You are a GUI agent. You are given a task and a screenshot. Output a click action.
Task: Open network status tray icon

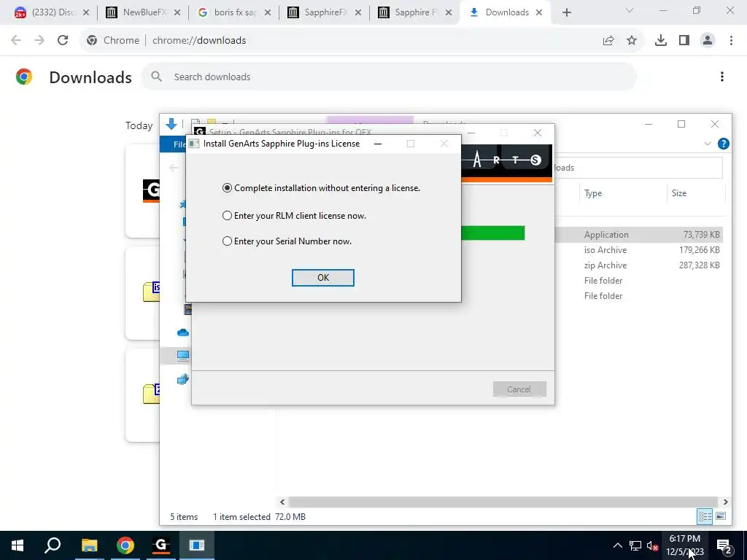(x=635, y=545)
